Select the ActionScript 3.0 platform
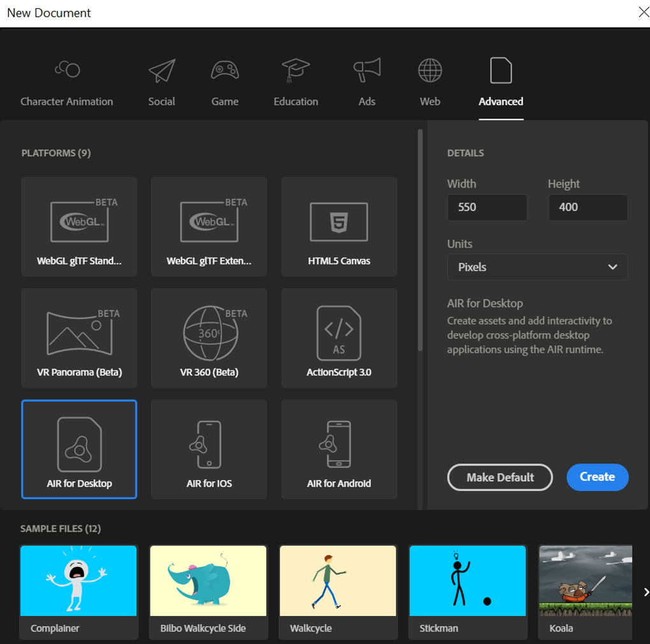This screenshot has width=650, height=644. 338,337
